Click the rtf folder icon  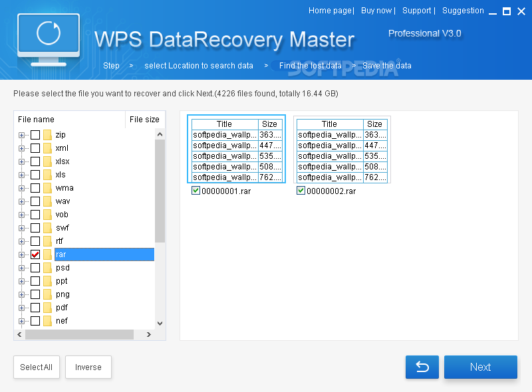[47, 241]
